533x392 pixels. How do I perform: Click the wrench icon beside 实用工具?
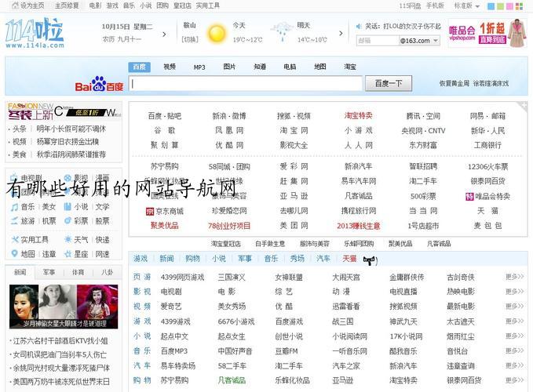tap(14, 240)
